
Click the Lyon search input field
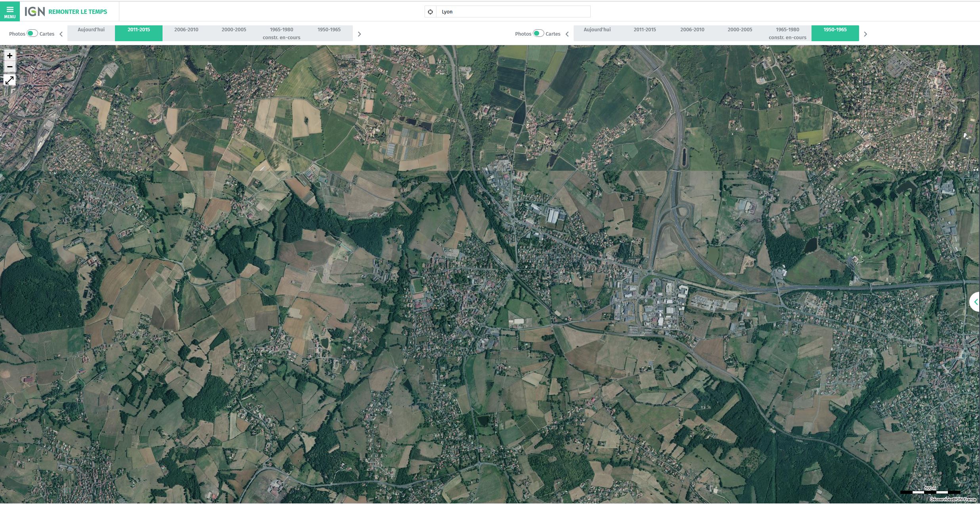pyautogui.click(x=513, y=12)
